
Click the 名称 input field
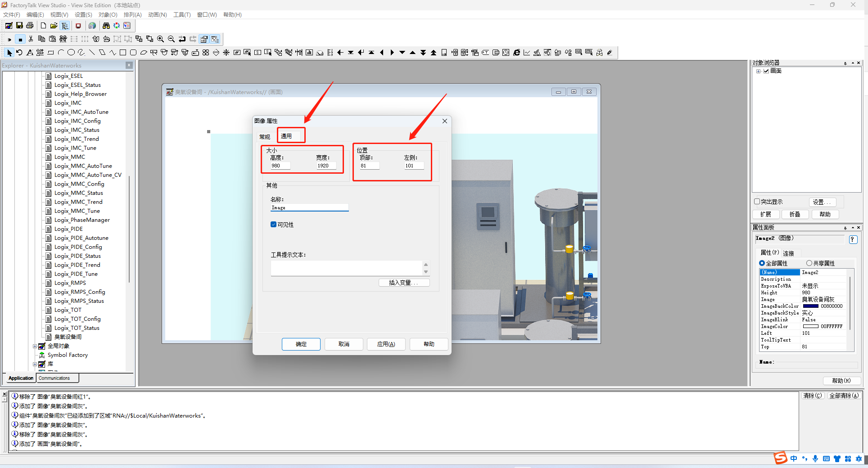[309, 207]
